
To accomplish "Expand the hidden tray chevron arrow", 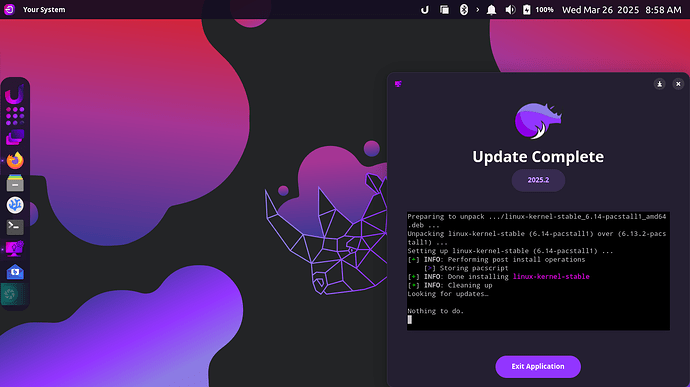I will coord(477,9).
